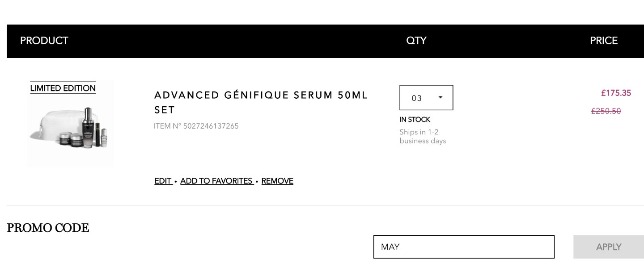Open the Advanced Génifique Serum 50ml Set title

tap(261, 102)
